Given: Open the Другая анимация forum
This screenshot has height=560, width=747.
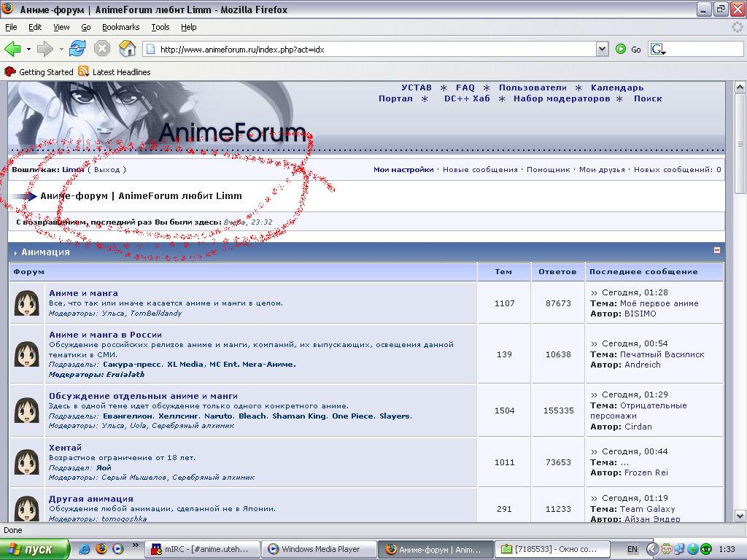Looking at the screenshot, I should click(x=91, y=499).
